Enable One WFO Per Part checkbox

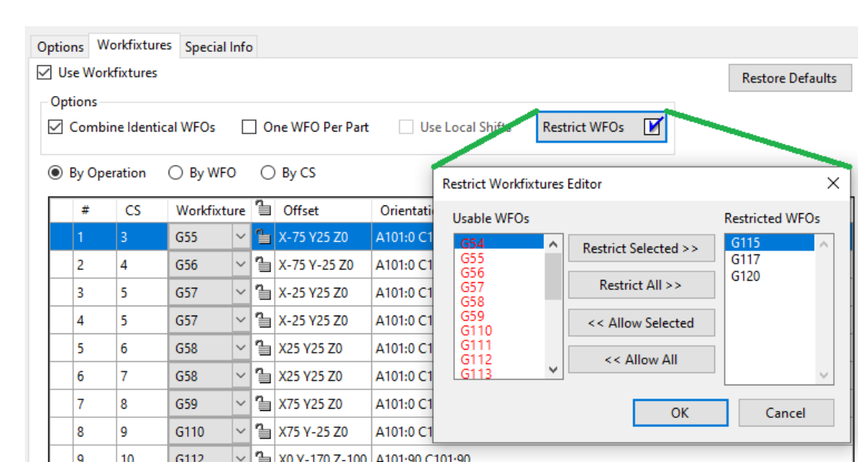(249, 127)
